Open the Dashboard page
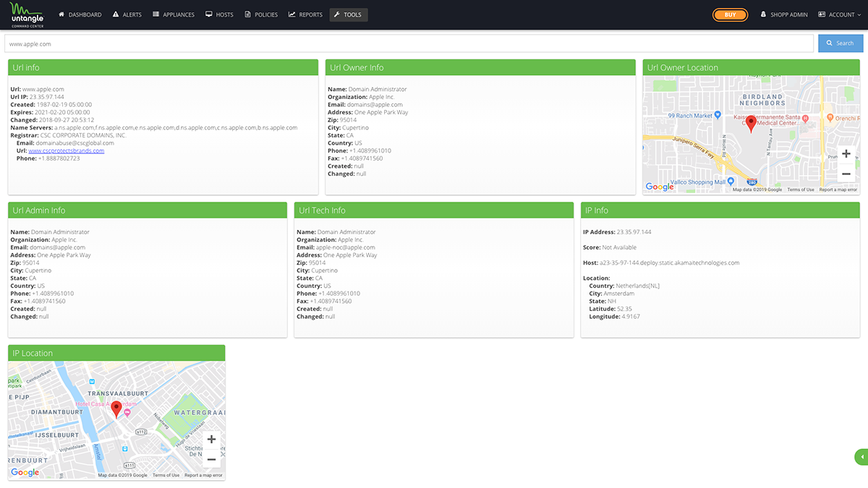 (80, 14)
